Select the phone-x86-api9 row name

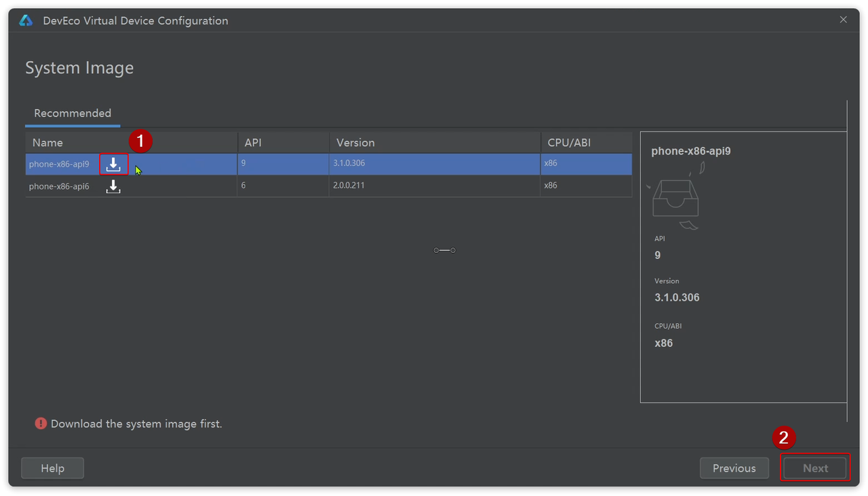[x=59, y=164]
